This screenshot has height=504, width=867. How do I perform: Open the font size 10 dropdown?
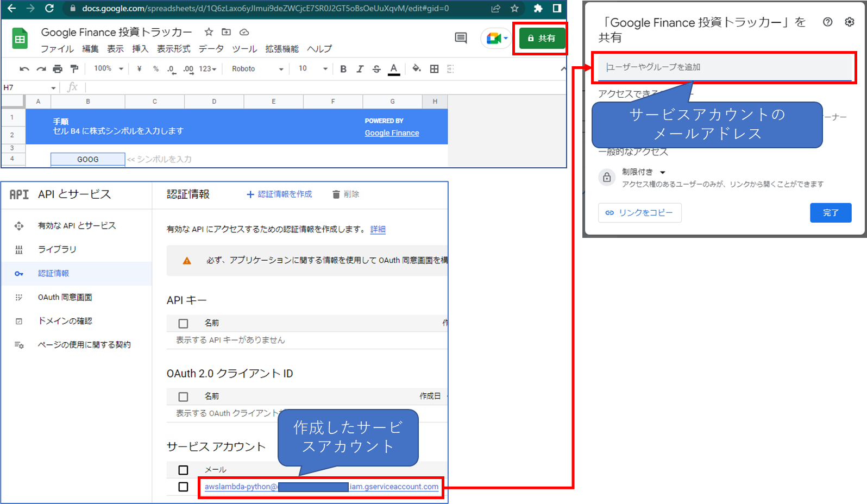(x=313, y=69)
